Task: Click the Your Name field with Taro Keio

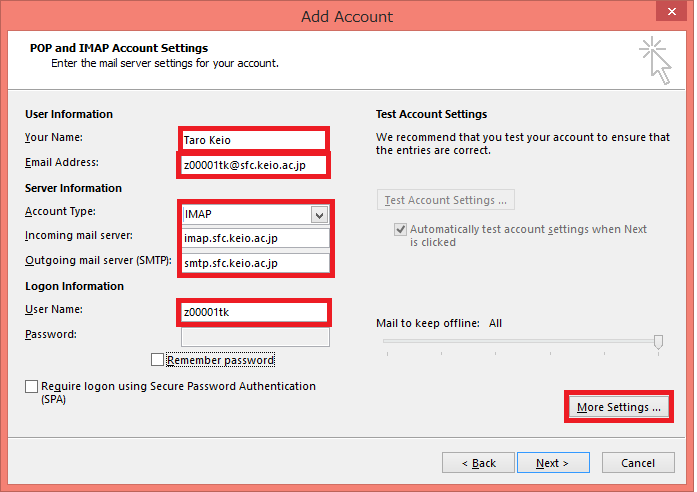Action: coord(253,140)
